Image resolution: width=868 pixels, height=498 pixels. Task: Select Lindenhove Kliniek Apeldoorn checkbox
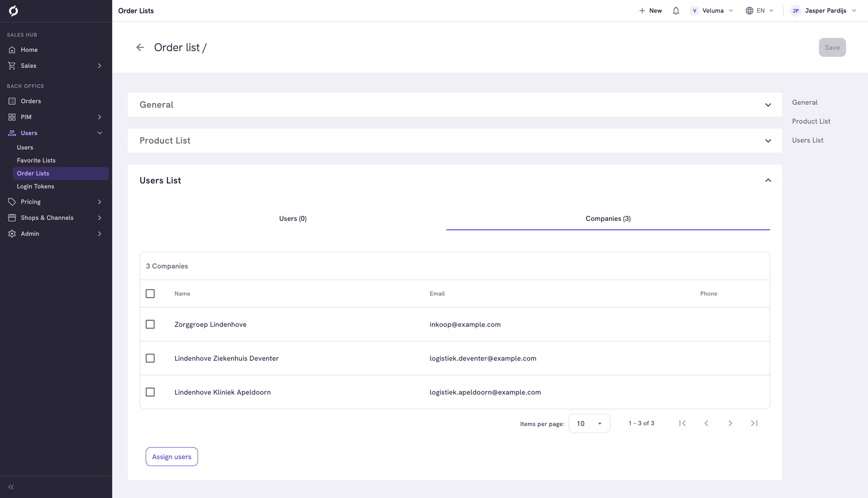pos(150,392)
